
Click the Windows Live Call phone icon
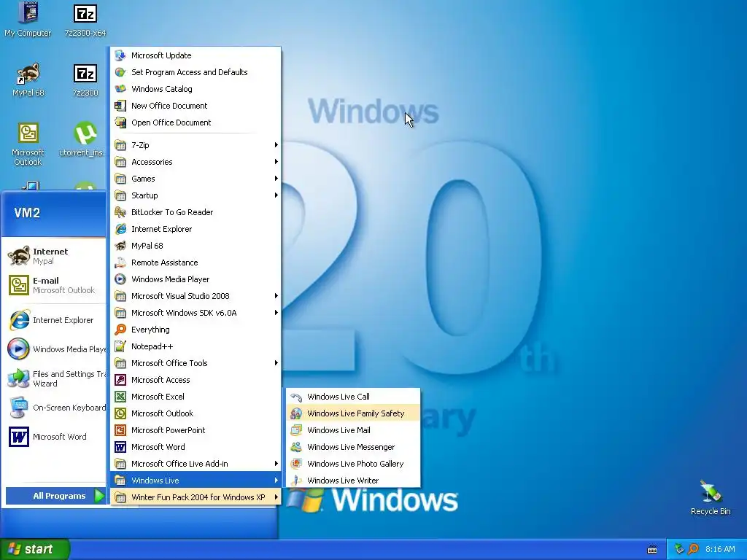pyautogui.click(x=296, y=397)
